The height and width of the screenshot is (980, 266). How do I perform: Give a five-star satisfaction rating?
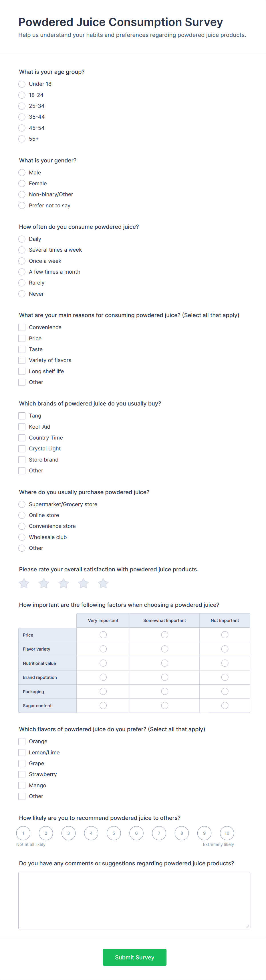[x=103, y=583]
